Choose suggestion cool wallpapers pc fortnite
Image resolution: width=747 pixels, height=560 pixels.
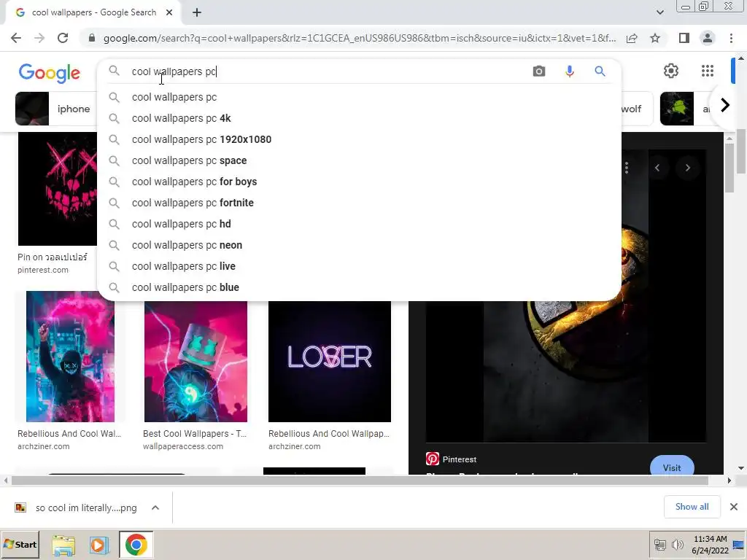[359, 203]
